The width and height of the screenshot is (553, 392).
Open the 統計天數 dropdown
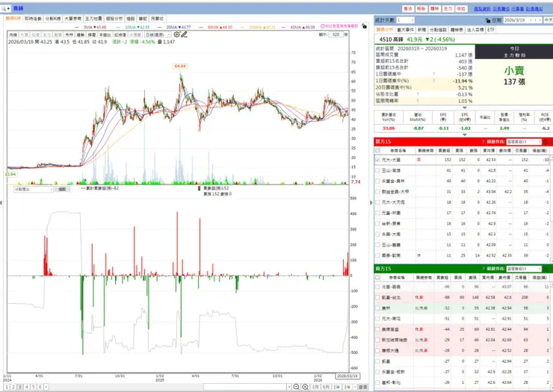(406, 20)
